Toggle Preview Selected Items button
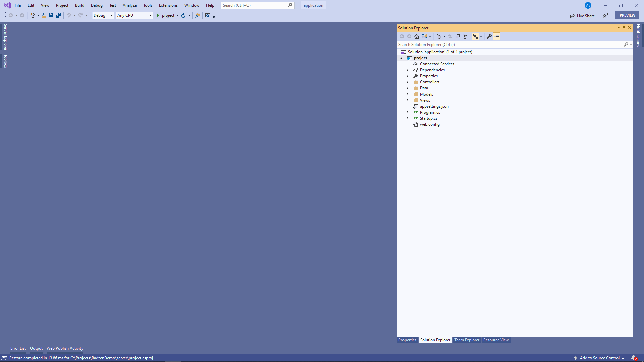Screen dimensions: 644x362 coord(497,36)
